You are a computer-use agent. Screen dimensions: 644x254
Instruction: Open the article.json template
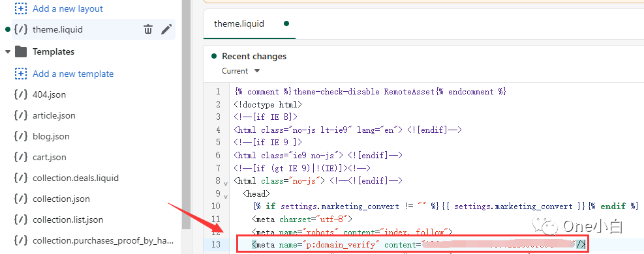click(x=54, y=115)
